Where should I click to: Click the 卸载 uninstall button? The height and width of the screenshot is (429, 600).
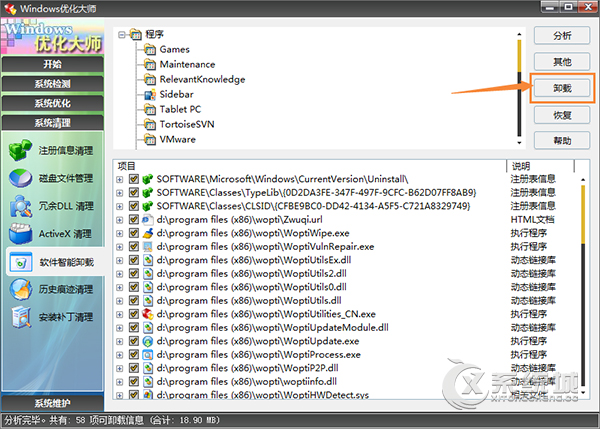(562, 88)
